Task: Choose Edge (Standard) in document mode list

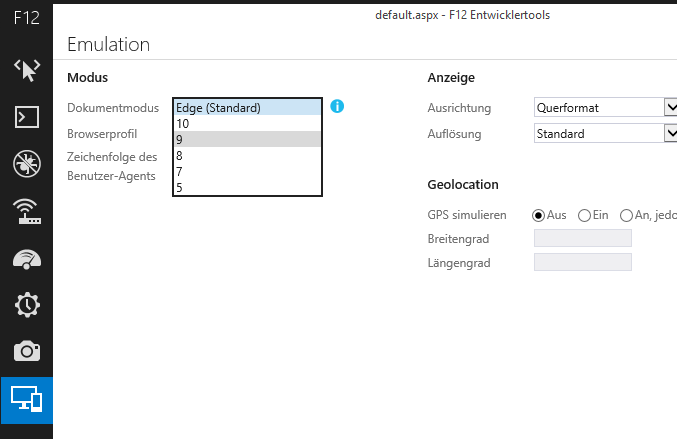Action: click(x=247, y=107)
